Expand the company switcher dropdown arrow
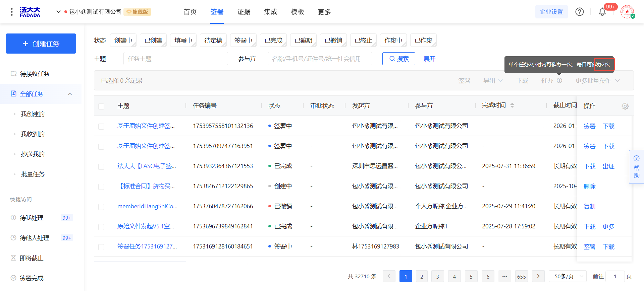Screen dimensions: 644x291 [x=58, y=12]
